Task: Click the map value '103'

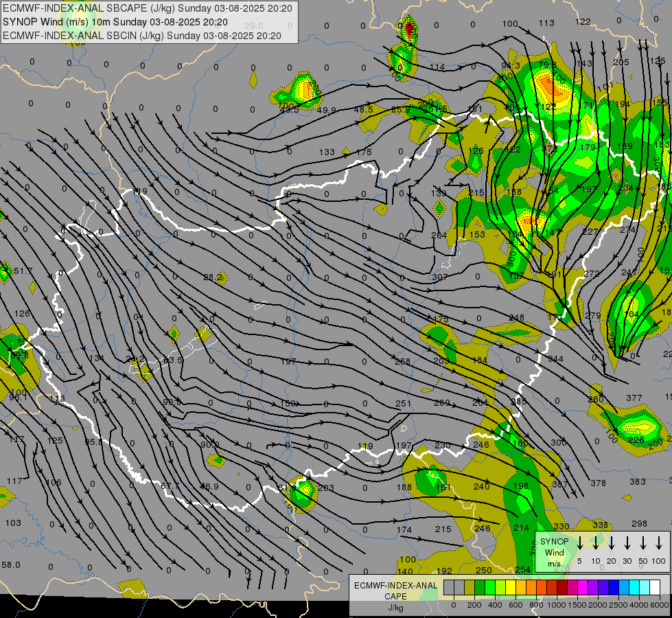Action: click(x=13, y=523)
